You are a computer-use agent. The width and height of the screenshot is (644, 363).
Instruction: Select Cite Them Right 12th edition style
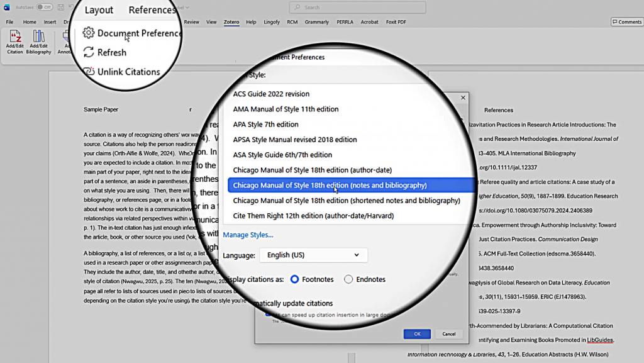tap(313, 216)
